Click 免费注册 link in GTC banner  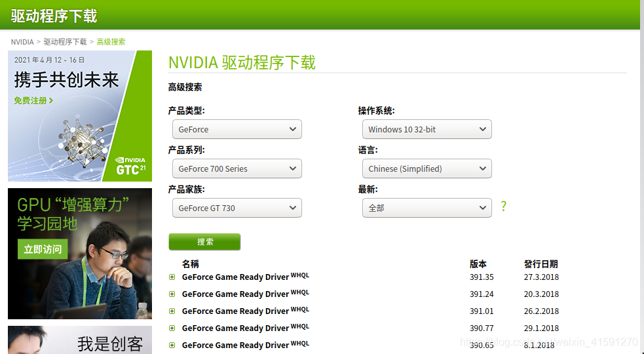[33, 101]
